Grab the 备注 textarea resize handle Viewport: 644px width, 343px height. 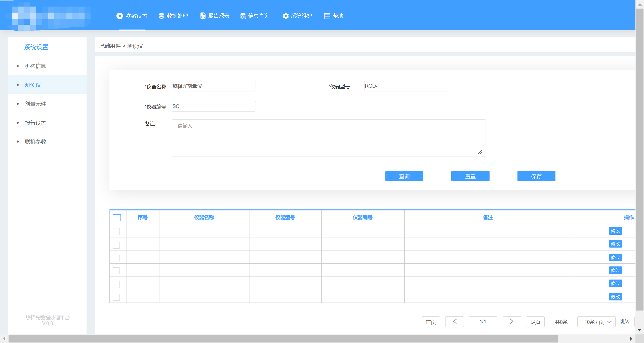tap(480, 152)
